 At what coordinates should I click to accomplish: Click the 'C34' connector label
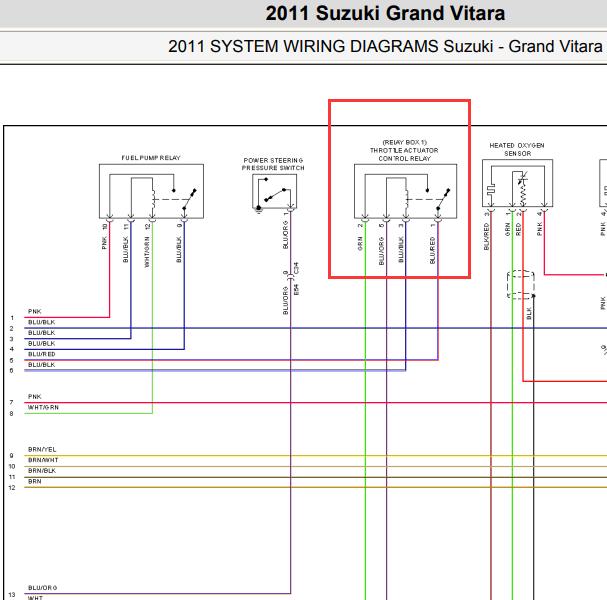point(296,268)
